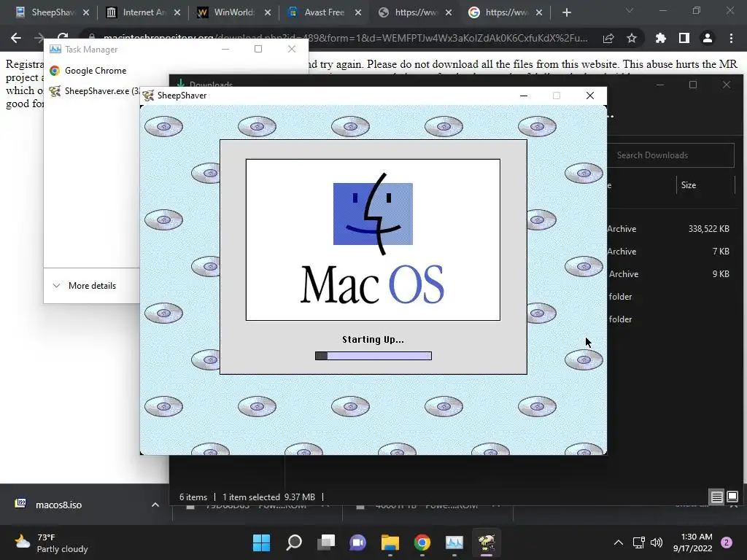Expand More details in Task Manager

pos(85,286)
